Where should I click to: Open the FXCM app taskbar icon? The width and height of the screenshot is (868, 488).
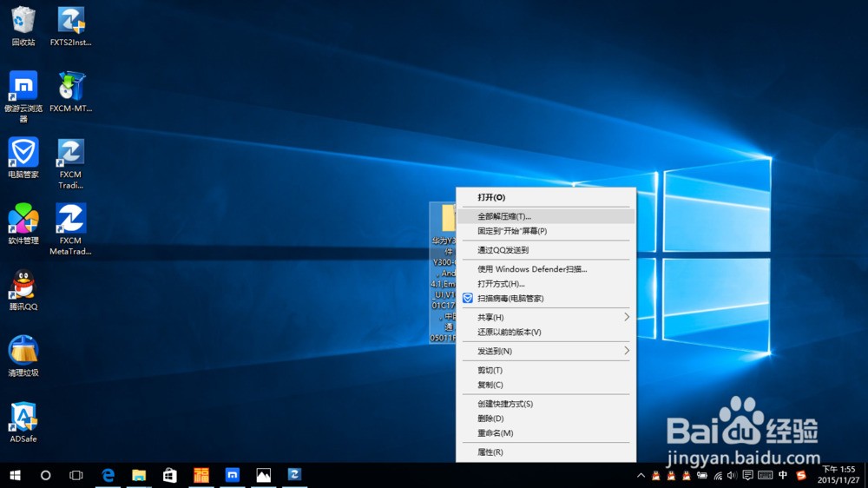(294, 475)
